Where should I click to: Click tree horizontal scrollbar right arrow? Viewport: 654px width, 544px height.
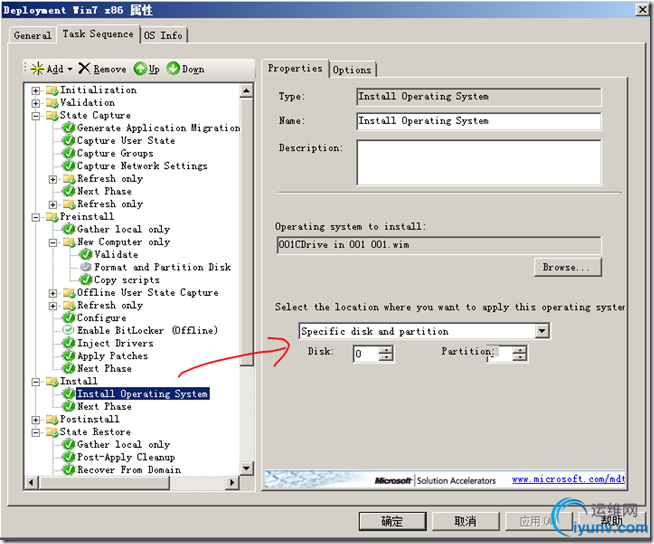click(232, 483)
